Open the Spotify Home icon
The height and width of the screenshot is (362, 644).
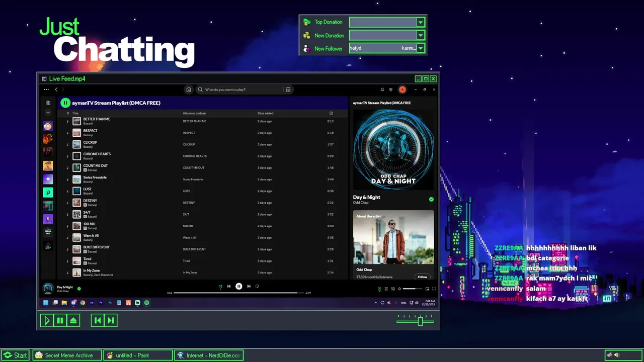tap(189, 89)
